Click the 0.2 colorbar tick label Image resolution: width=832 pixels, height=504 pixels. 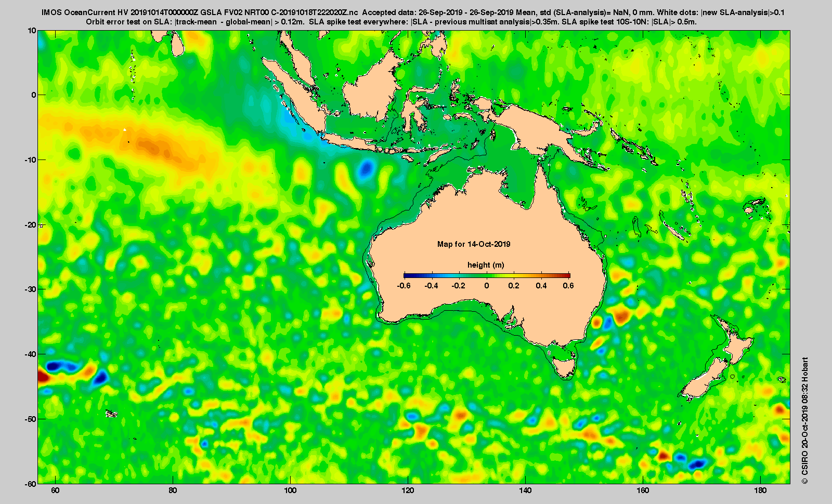[x=514, y=286]
